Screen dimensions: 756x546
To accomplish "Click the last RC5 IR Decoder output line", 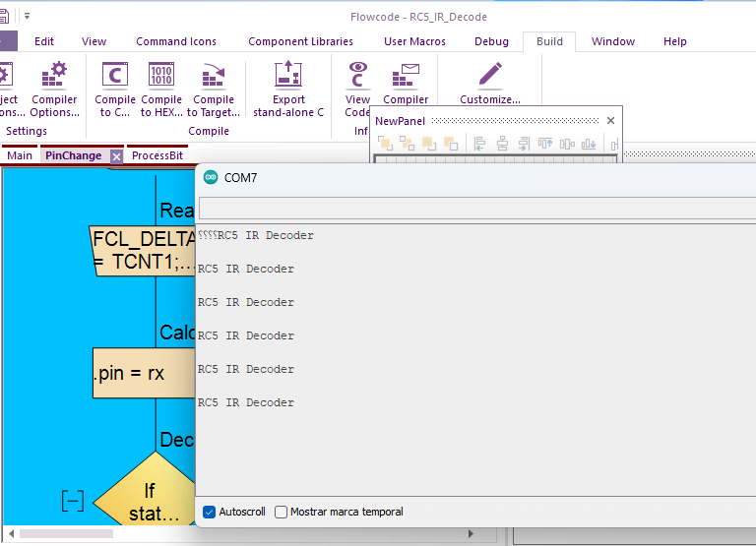I will [x=246, y=402].
